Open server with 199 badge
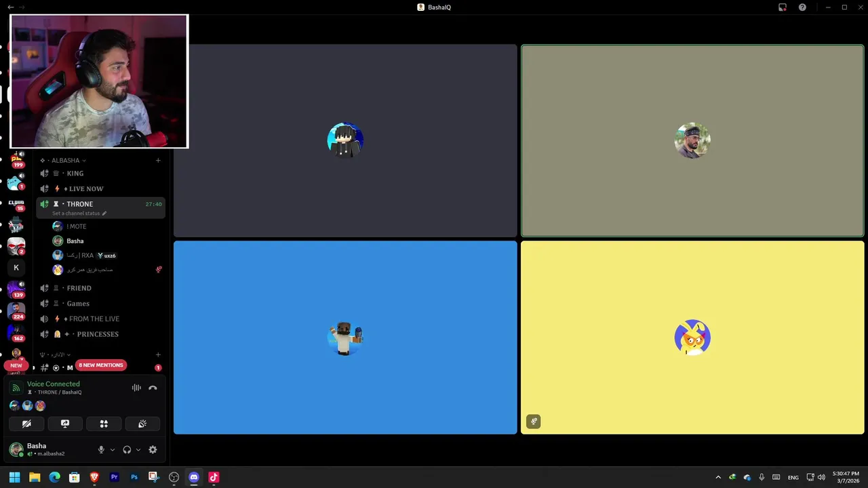The width and height of the screenshot is (868, 488). coord(16,161)
